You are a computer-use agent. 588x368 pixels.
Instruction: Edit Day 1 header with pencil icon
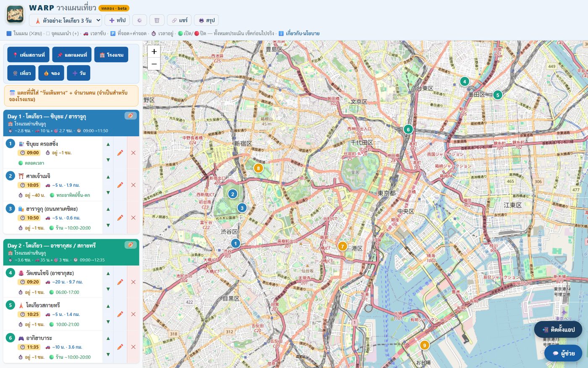coord(130,116)
